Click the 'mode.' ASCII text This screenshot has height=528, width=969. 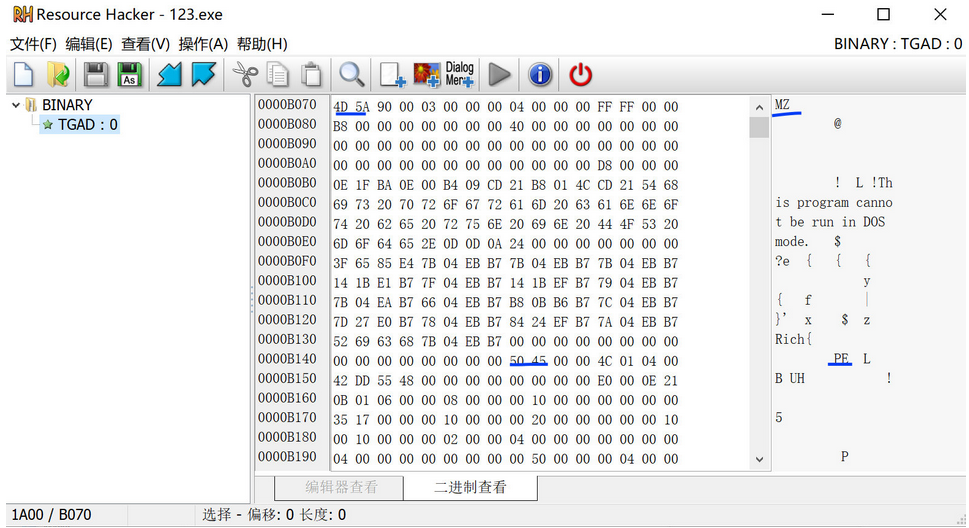tap(792, 241)
